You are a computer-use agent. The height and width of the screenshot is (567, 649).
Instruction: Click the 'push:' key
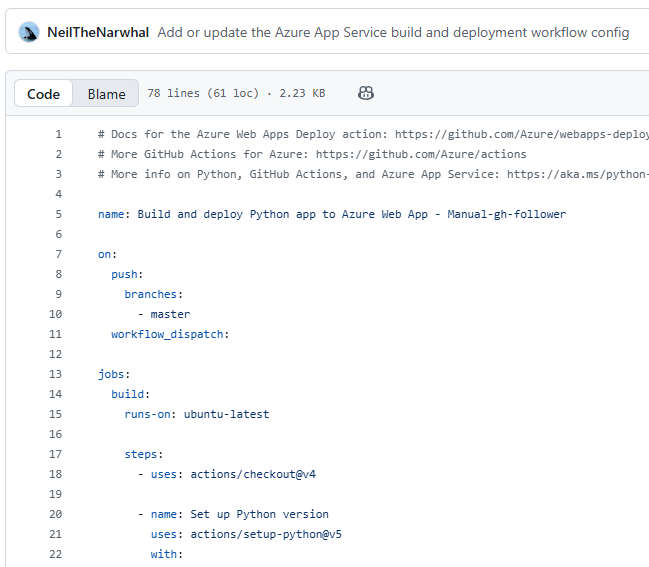point(127,274)
